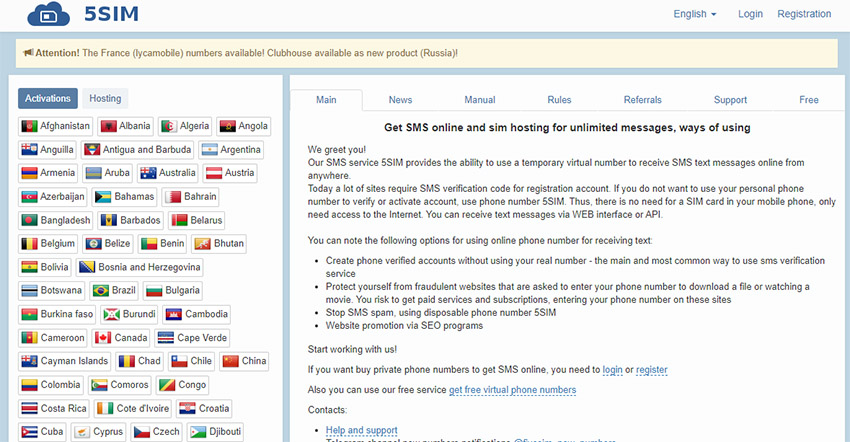Image resolution: width=850 pixels, height=442 pixels.
Task: Select the Costa Rica country name
Action: [63, 408]
